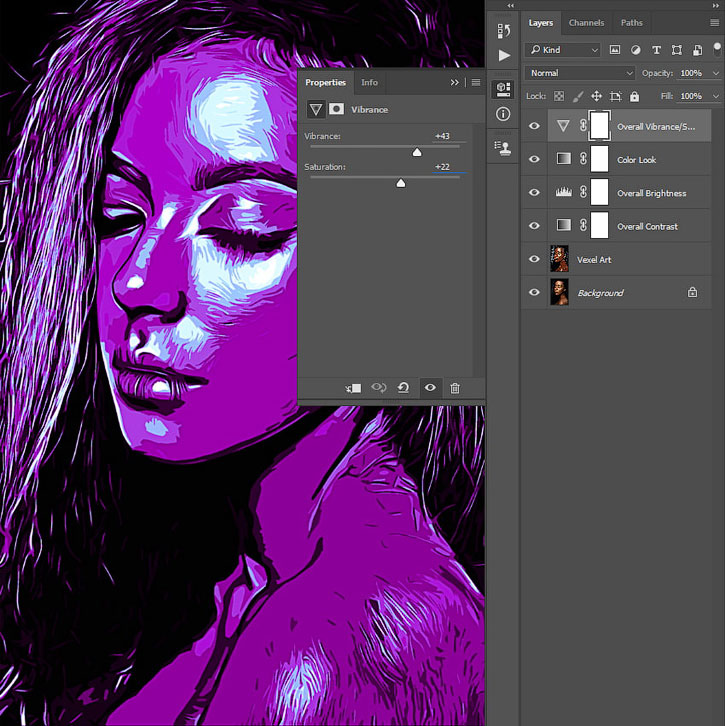The image size is (725, 726).
Task: Lock position move icon
Action: click(x=596, y=96)
